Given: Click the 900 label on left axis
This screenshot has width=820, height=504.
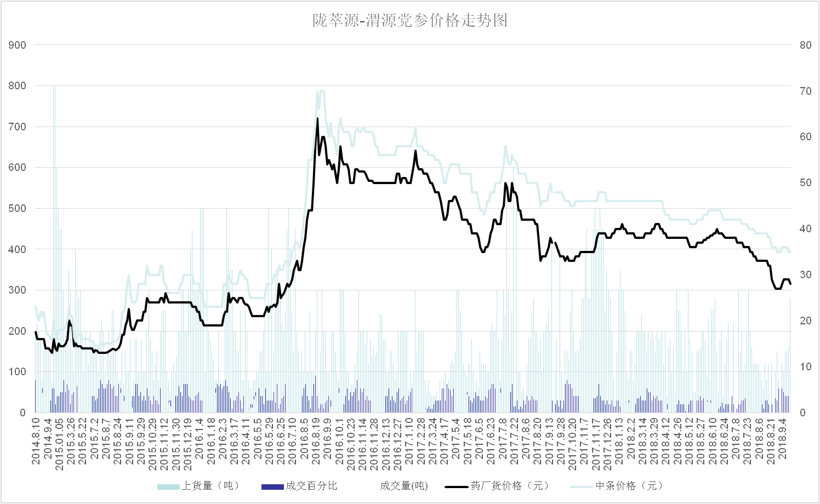Looking at the screenshot, I should coord(17,45).
